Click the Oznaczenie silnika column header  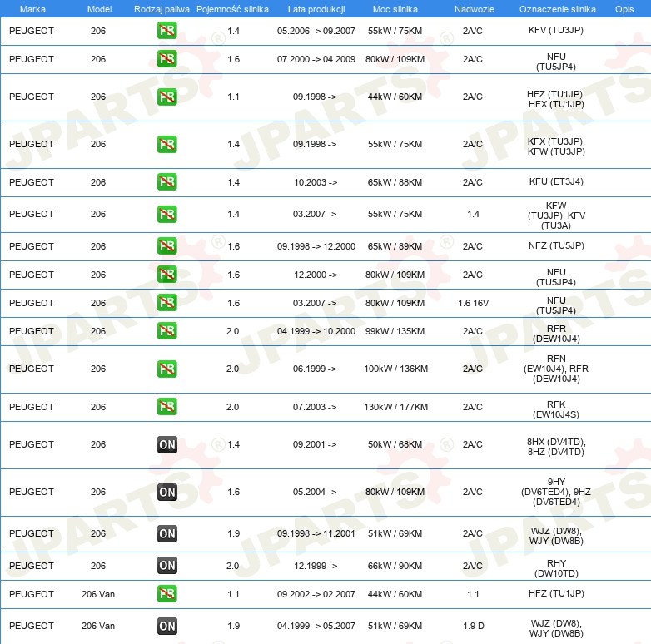(x=557, y=9)
